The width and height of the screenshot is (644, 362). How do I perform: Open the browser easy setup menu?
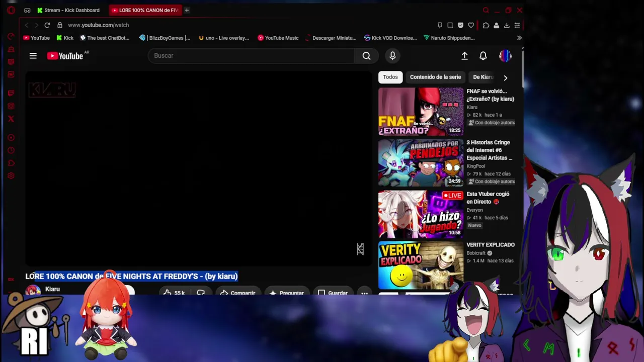(x=517, y=25)
